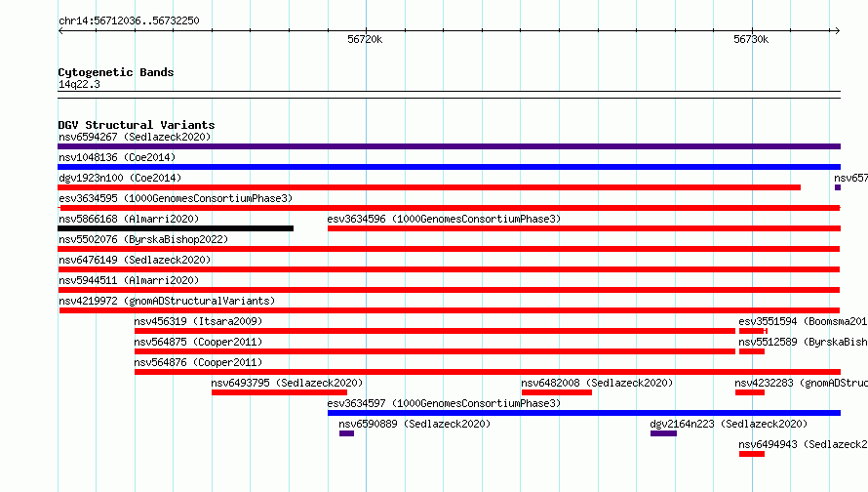The width and height of the screenshot is (868, 492).
Task: Click the blue nsv1048136 variant bar
Action: (449, 167)
